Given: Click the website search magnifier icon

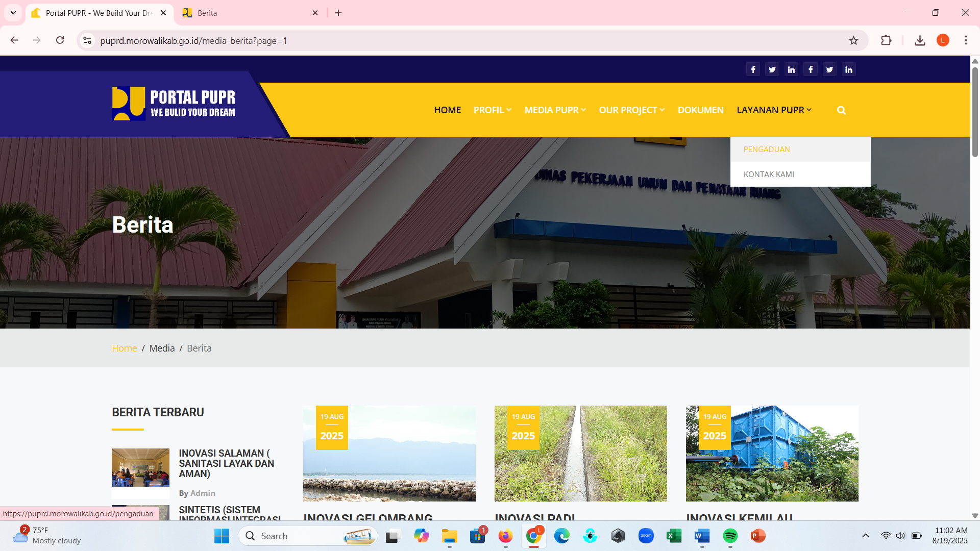Looking at the screenshot, I should [x=841, y=110].
